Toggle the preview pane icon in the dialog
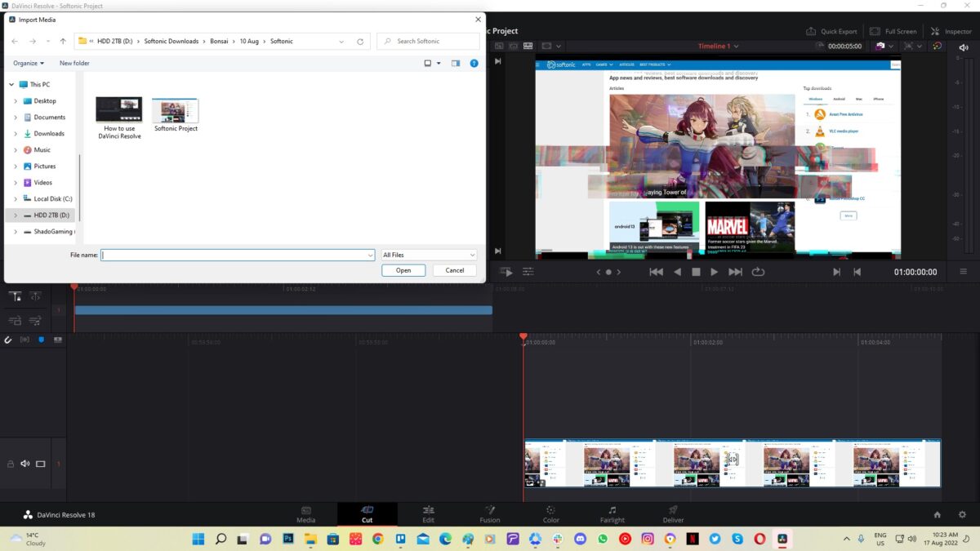Image resolution: width=980 pixels, height=551 pixels. click(456, 63)
